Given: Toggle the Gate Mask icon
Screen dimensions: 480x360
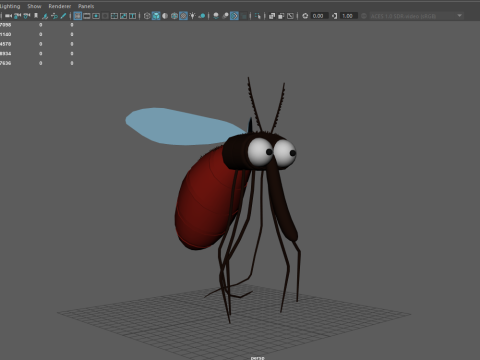Looking at the screenshot, I should tap(105, 16).
